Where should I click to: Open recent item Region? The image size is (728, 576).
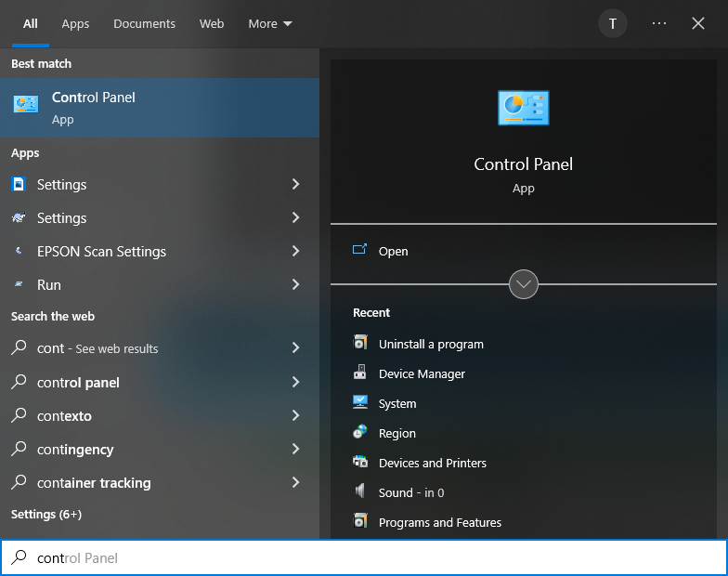pos(397,433)
